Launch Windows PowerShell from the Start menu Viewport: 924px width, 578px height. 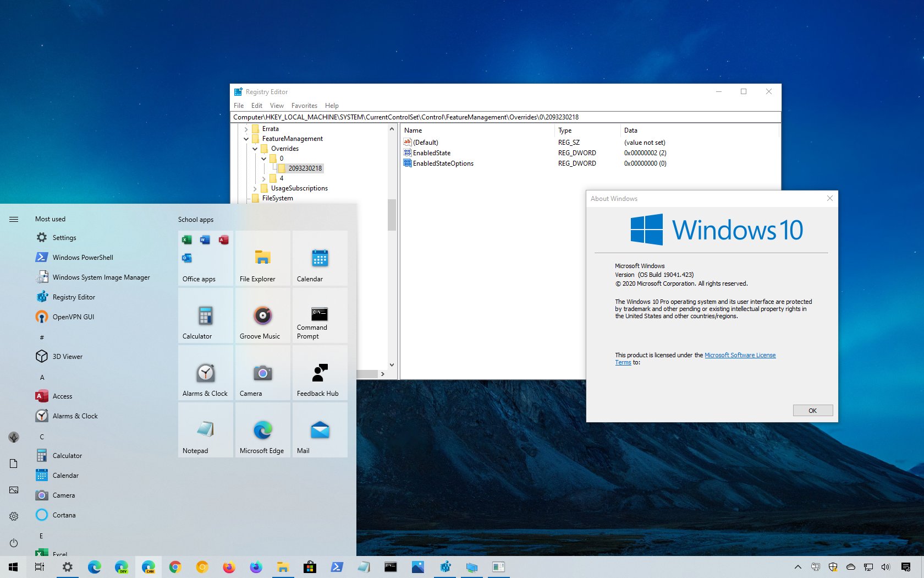pos(82,257)
